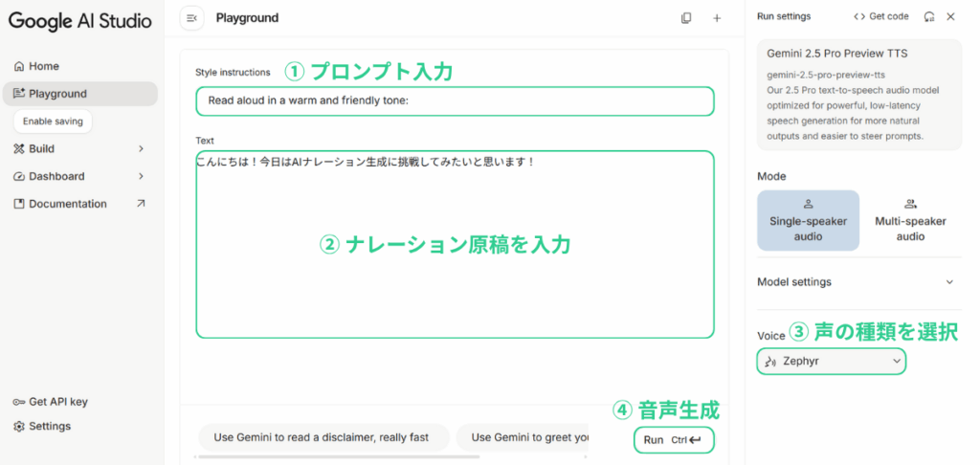The width and height of the screenshot is (980, 465).
Task: Click the plus icon for a new prompt
Action: pos(717,18)
